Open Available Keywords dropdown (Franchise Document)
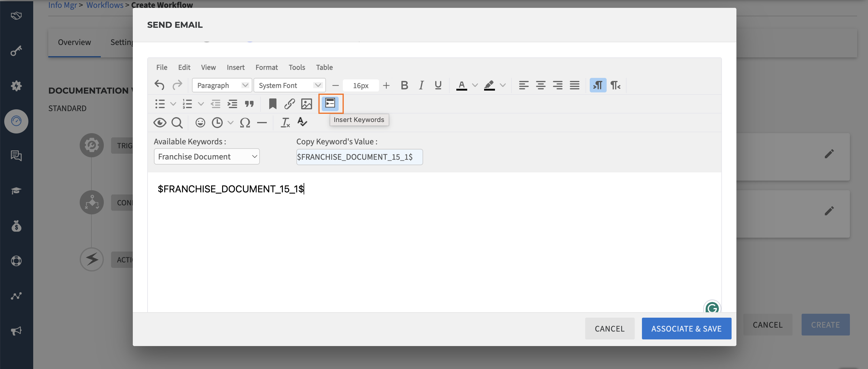Viewport: 868px width, 369px height. (x=206, y=156)
